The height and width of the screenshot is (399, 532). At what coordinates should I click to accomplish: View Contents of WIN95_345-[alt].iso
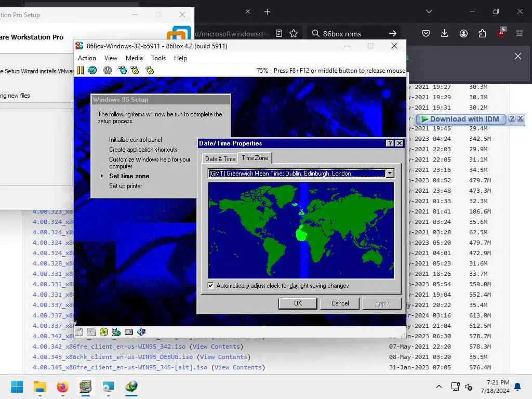tap(238, 367)
